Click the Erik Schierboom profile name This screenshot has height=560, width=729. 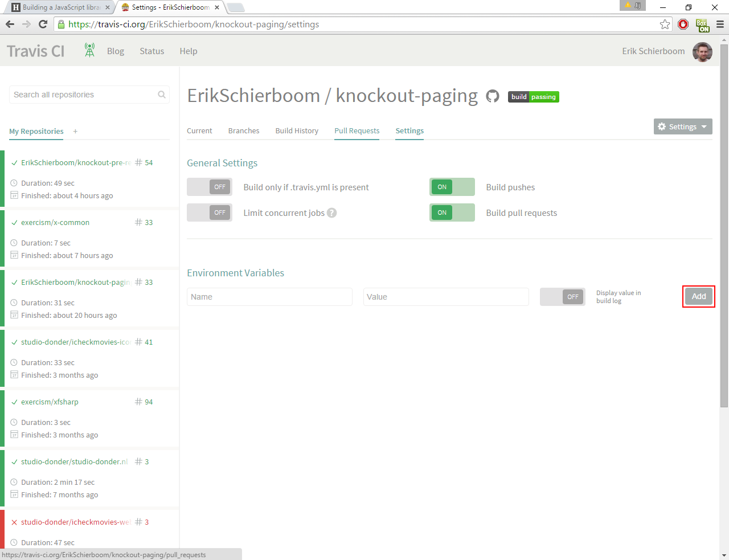[x=653, y=51]
